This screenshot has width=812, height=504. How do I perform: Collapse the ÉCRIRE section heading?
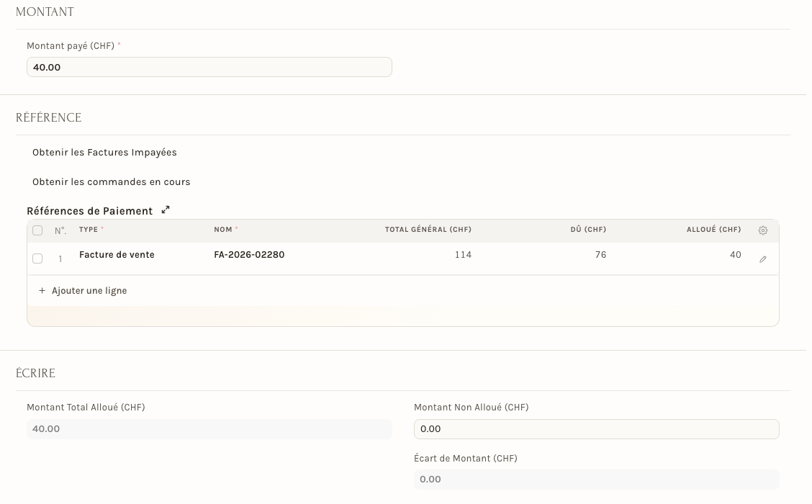[x=35, y=374]
